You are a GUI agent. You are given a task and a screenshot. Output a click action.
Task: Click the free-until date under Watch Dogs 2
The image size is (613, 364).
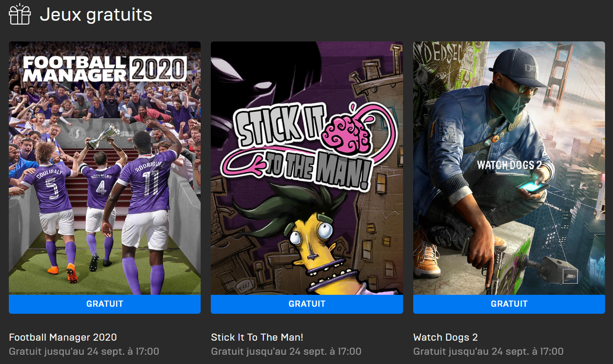[488, 352]
